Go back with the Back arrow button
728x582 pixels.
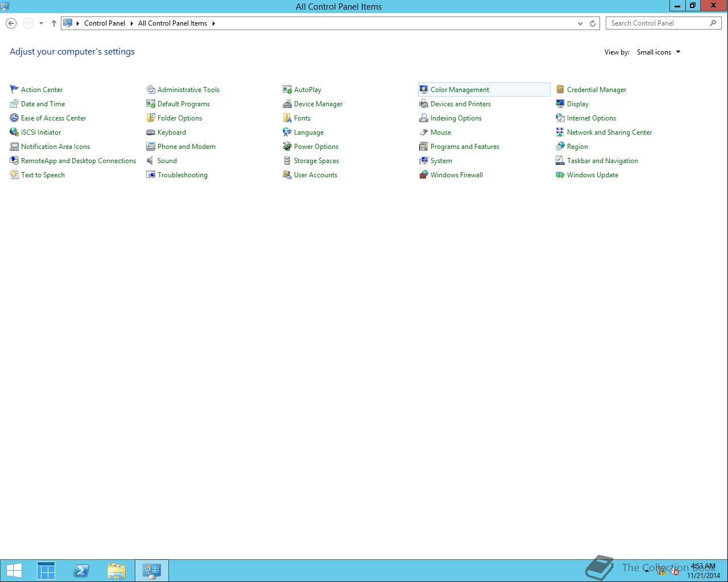pyautogui.click(x=11, y=23)
